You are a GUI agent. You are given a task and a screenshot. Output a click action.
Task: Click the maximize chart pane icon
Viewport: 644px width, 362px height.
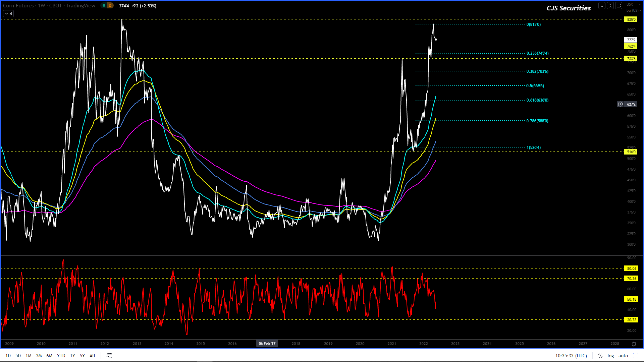[x=619, y=6]
